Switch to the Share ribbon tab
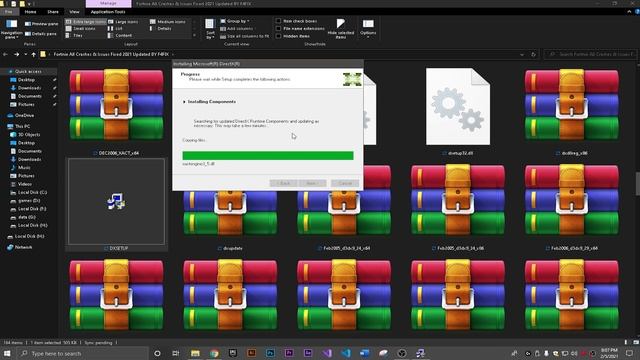The image size is (640, 360). click(53, 12)
